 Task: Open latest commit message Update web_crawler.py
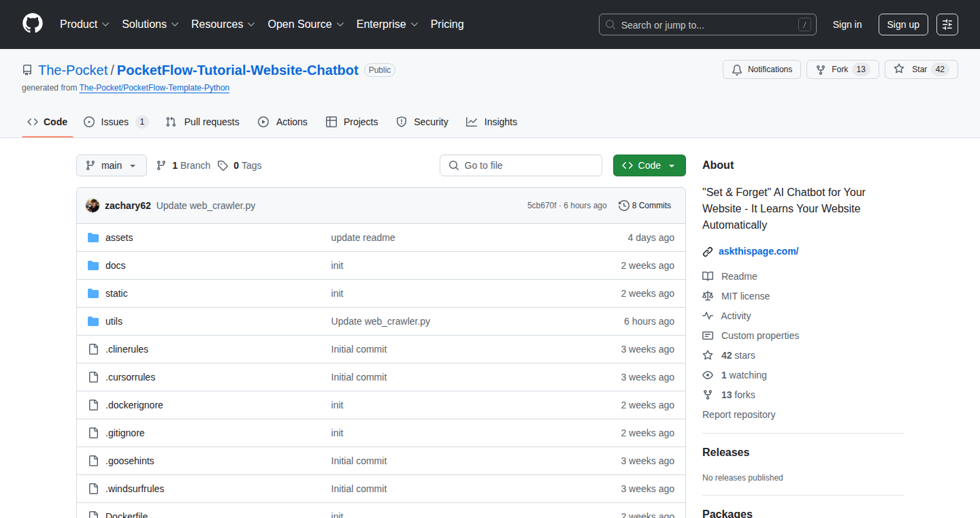point(206,206)
